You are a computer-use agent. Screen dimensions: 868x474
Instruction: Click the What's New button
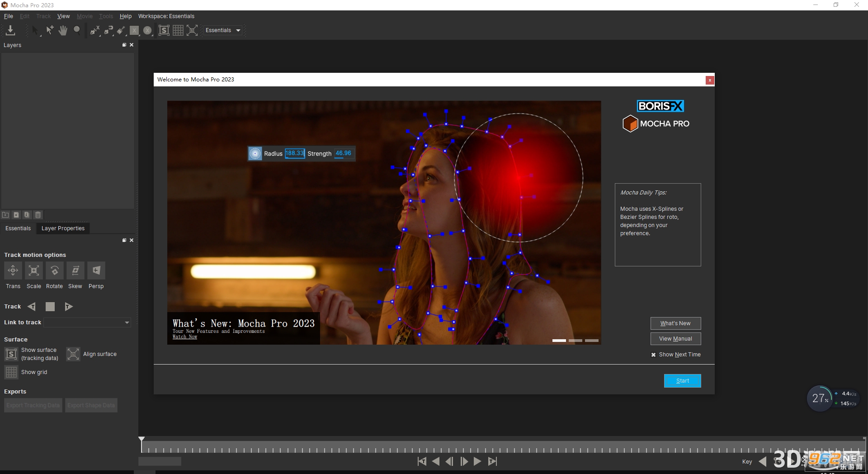point(675,323)
